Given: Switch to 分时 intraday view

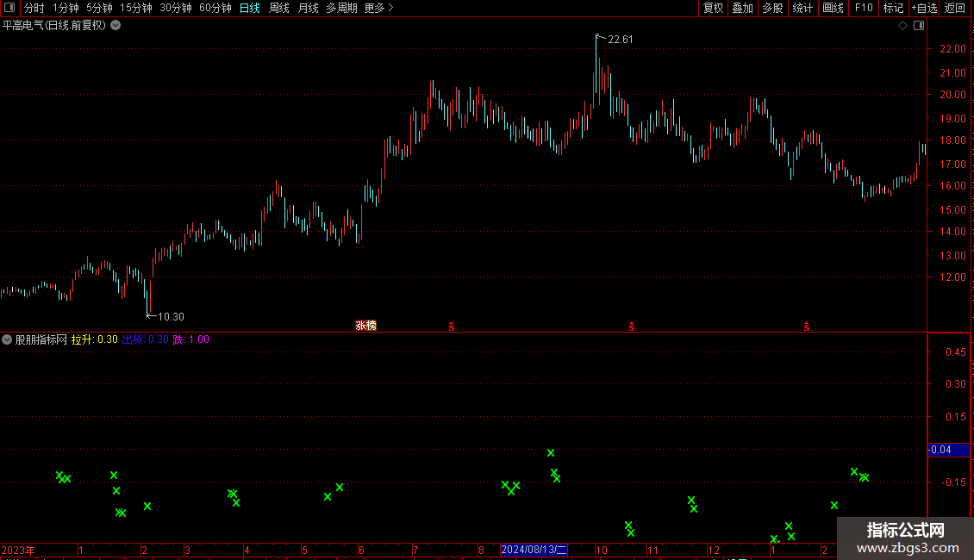Looking at the screenshot, I should [x=34, y=8].
